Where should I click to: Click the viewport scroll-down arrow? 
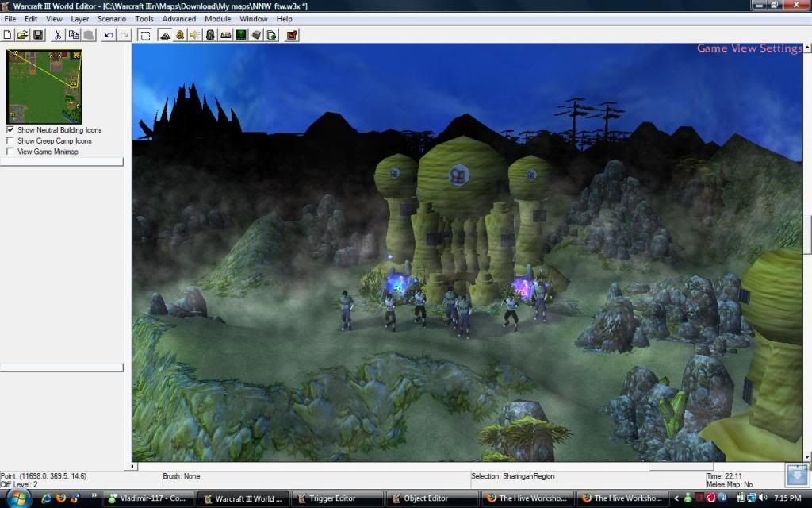point(807,458)
